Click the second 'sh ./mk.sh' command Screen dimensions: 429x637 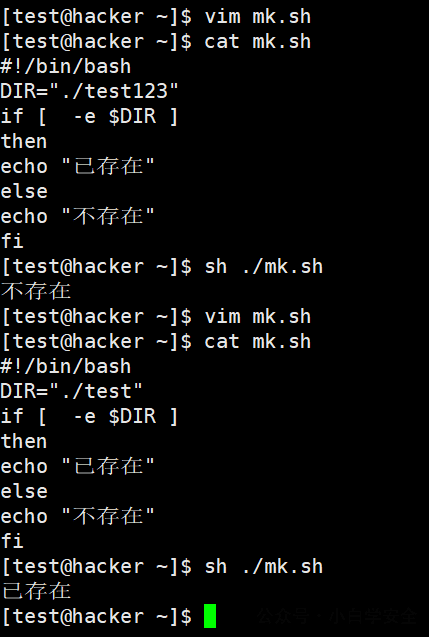(x=264, y=566)
